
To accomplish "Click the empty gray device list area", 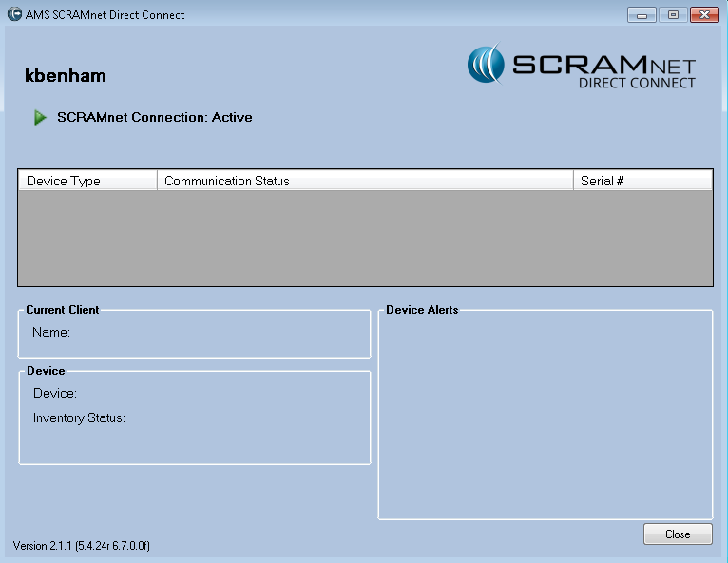I will click(x=365, y=238).
